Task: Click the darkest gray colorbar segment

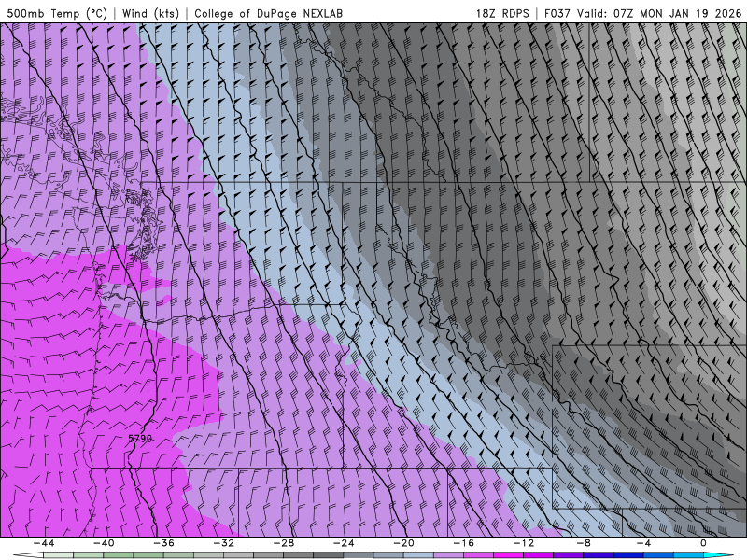Action: 329,555
